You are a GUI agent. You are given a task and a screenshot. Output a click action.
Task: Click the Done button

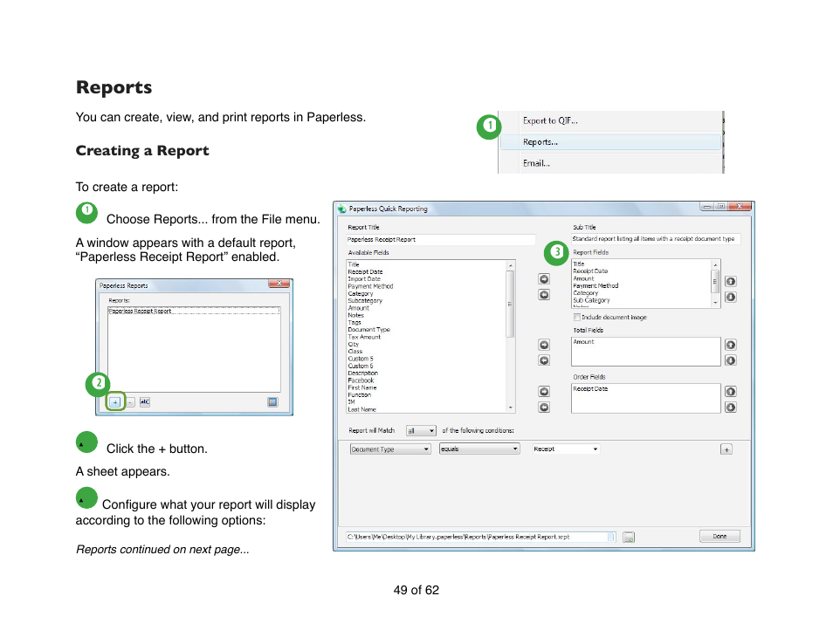point(719,536)
